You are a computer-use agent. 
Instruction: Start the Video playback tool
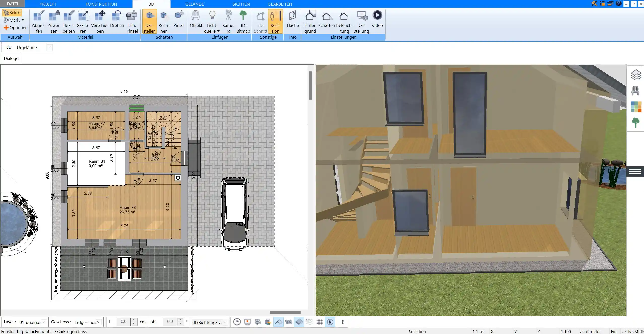377,19
